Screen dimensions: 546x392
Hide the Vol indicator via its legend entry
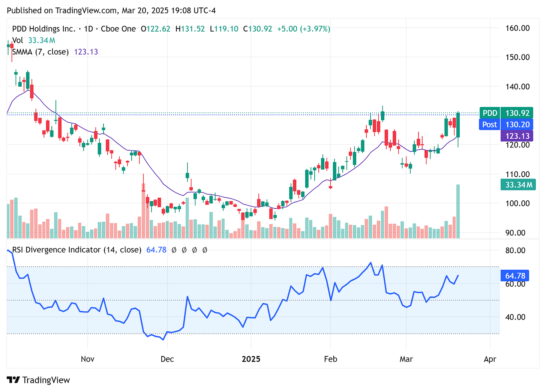click(x=17, y=40)
